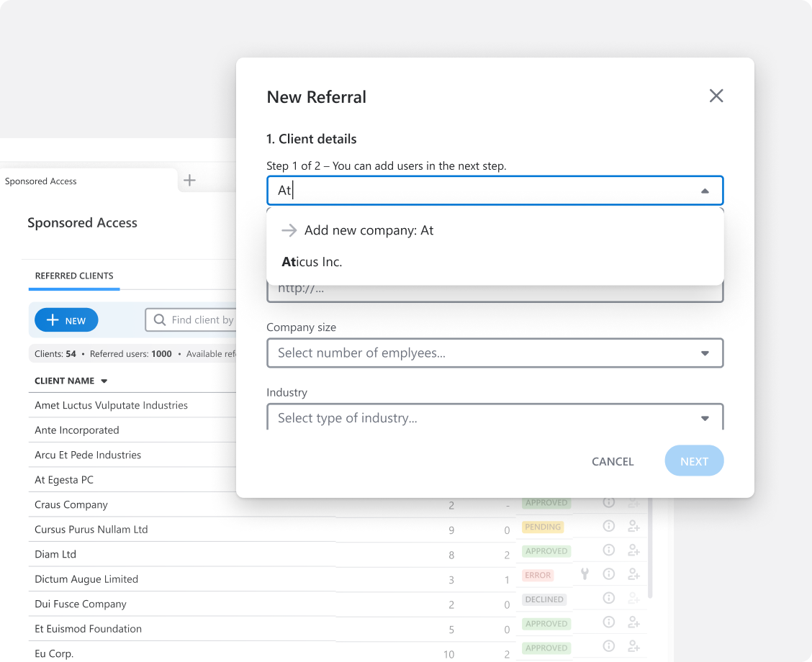Close the New Referral dialog with the X icon
This screenshot has height=662, width=812.
tap(716, 96)
